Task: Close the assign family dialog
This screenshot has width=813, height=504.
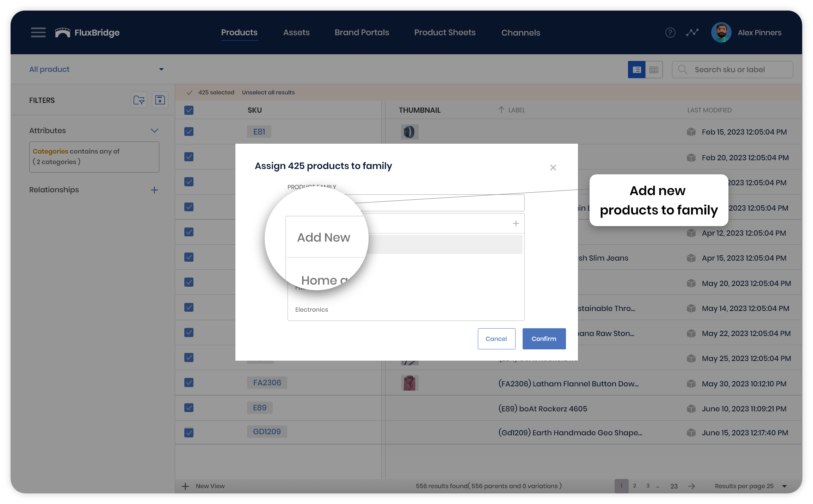Action: click(x=553, y=168)
